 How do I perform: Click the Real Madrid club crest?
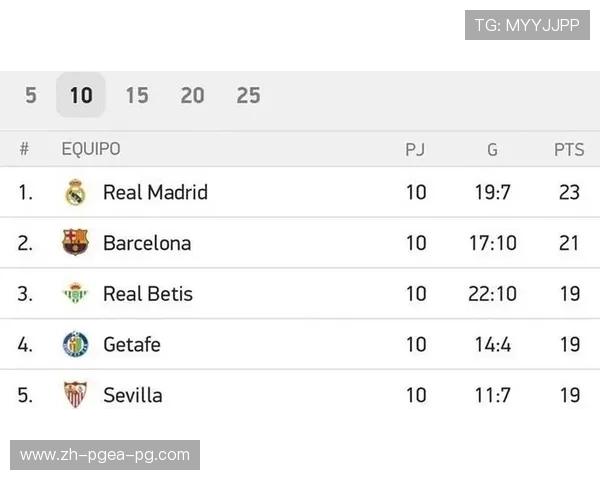click(x=76, y=192)
